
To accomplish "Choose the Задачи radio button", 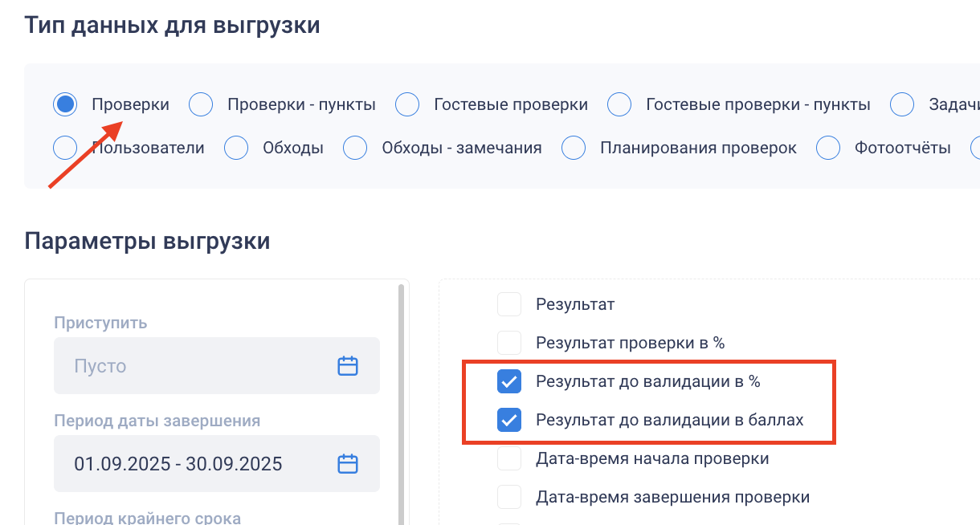I will pyautogui.click(x=902, y=104).
